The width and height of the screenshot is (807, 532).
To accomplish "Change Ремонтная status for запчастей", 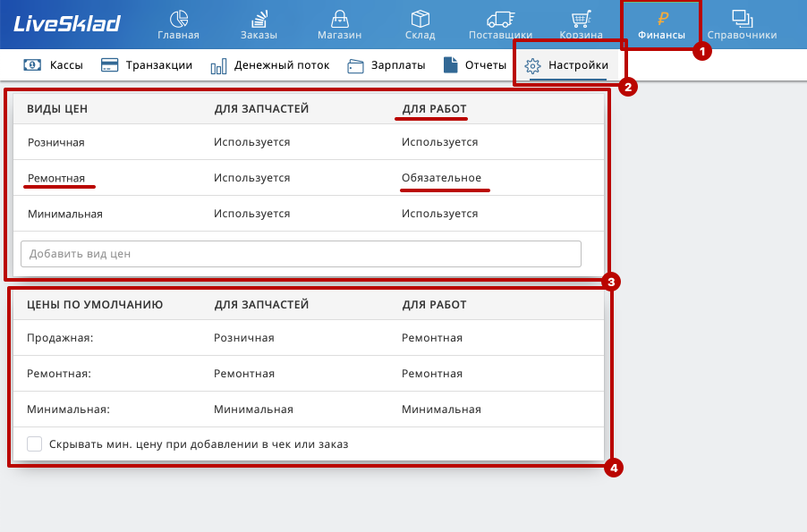I will [x=252, y=178].
